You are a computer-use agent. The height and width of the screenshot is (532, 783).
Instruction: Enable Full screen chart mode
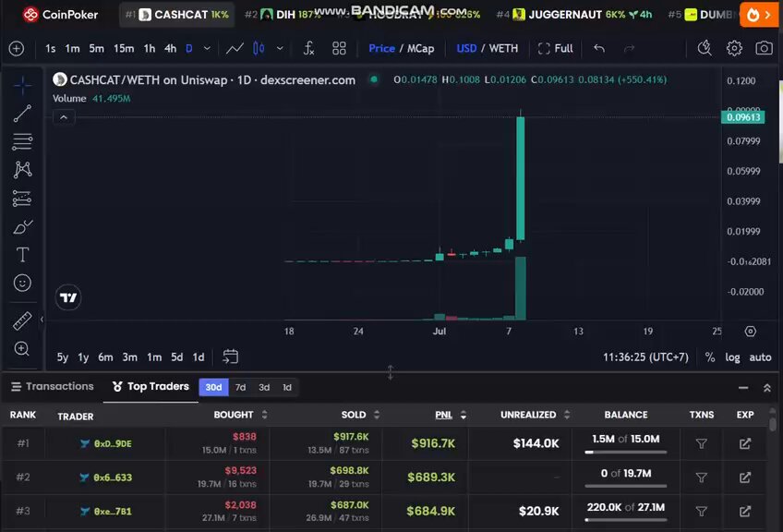[x=555, y=48]
